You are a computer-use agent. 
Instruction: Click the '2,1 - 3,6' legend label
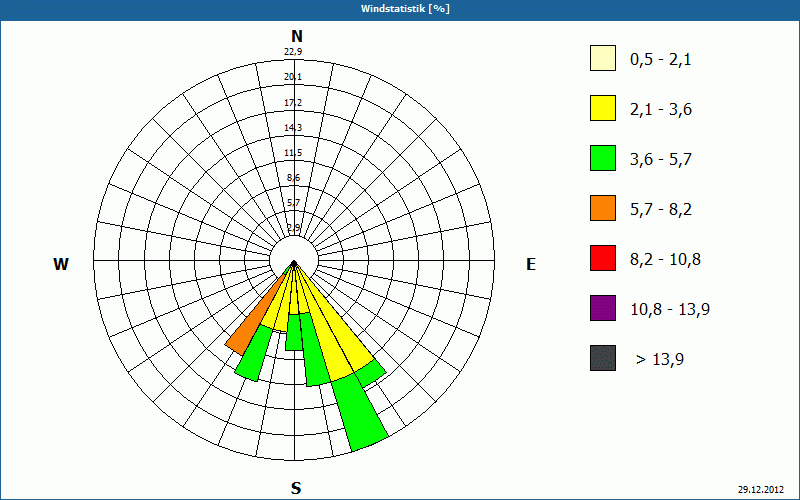point(661,110)
